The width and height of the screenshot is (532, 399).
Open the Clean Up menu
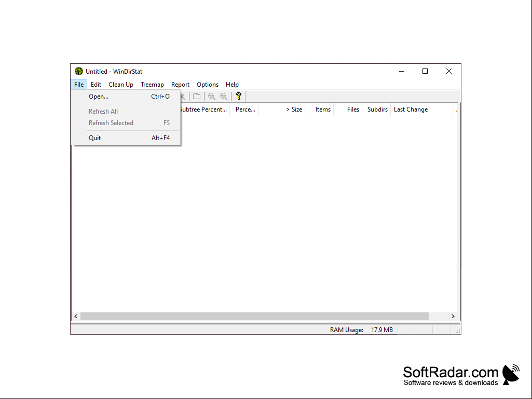121,85
